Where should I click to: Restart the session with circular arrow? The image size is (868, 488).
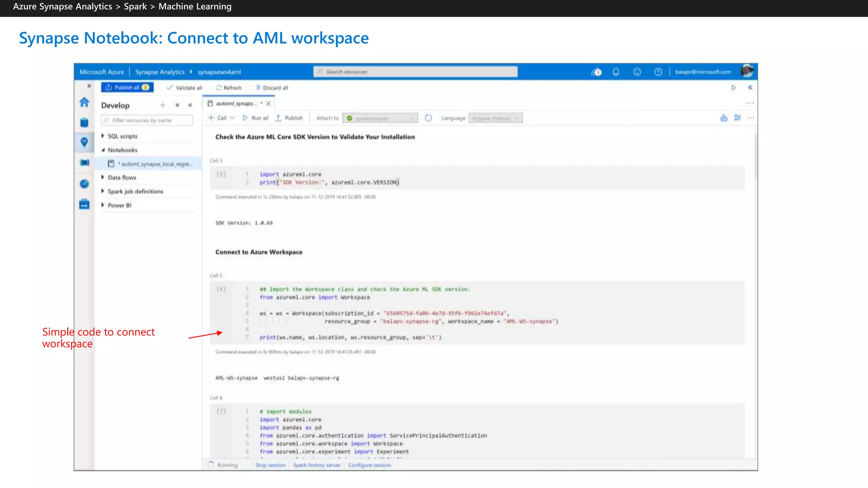[428, 118]
